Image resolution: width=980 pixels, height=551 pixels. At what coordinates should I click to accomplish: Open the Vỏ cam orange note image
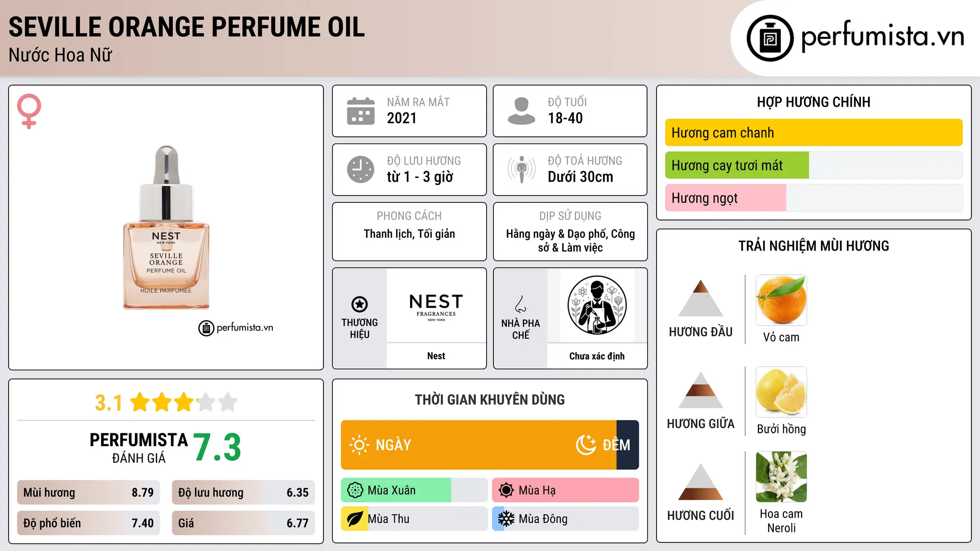click(x=781, y=300)
